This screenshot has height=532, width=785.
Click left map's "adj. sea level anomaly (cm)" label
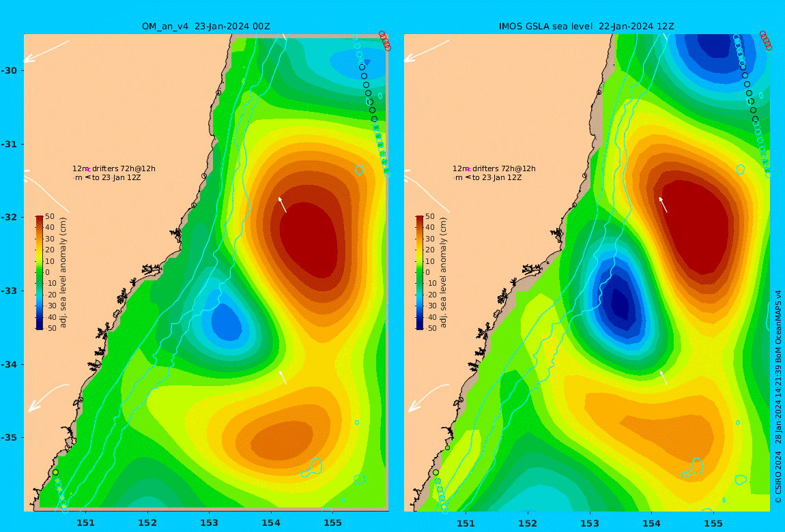coord(63,273)
